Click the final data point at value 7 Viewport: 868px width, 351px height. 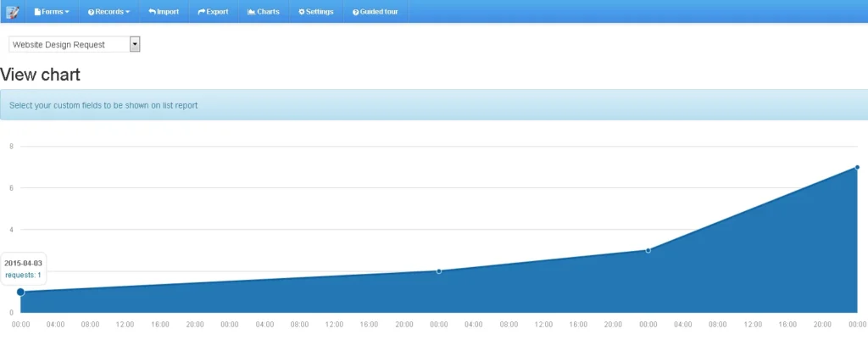(x=857, y=167)
